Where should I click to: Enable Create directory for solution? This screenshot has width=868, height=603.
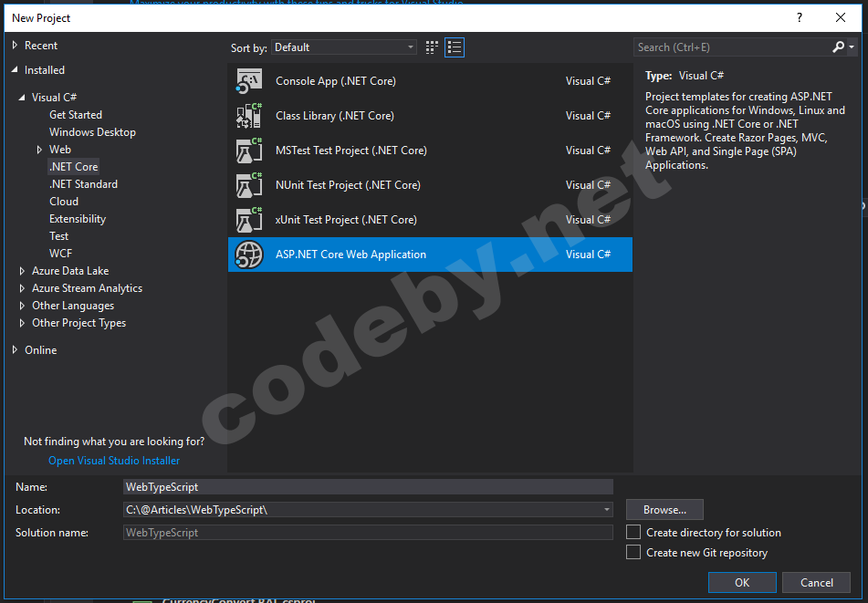[x=633, y=532]
